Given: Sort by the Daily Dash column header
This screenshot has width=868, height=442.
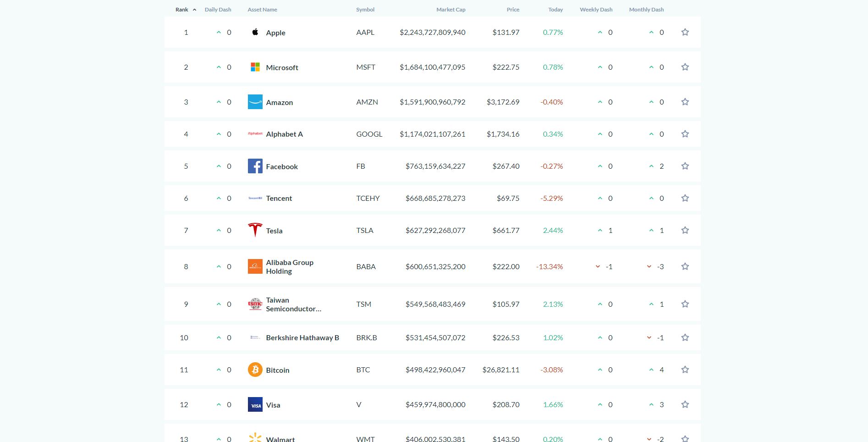Looking at the screenshot, I should pos(218,10).
